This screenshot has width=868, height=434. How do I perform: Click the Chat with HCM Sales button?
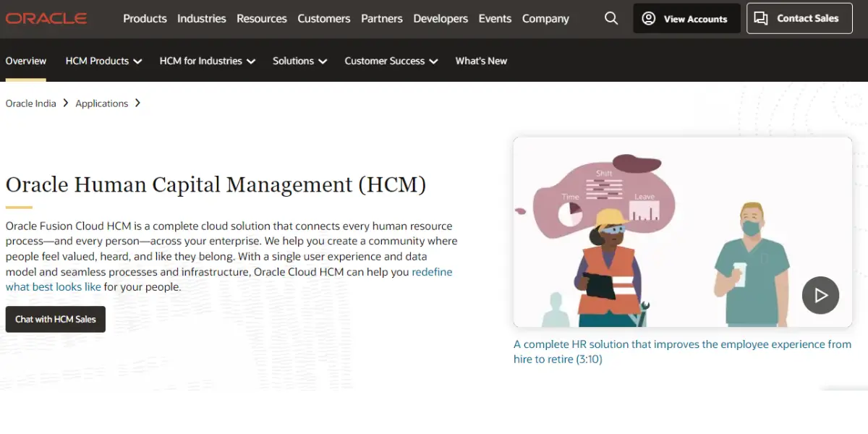56,319
